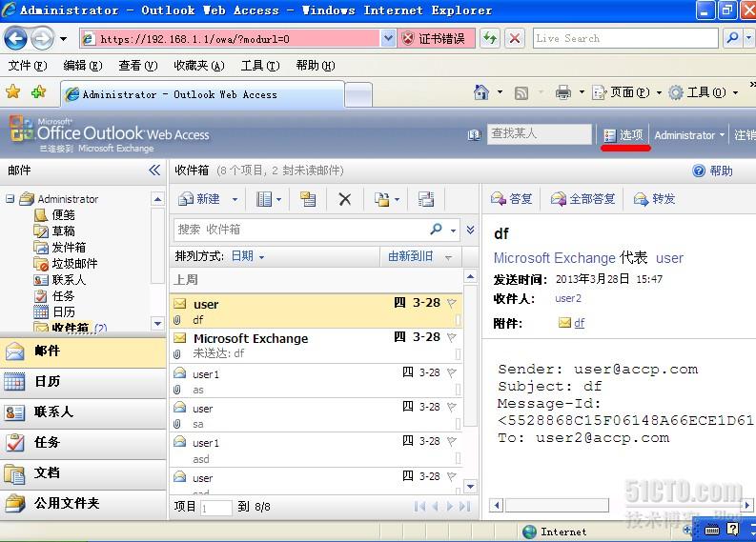Click the Refresh page icon
The width and height of the screenshot is (756, 542).
click(x=490, y=38)
